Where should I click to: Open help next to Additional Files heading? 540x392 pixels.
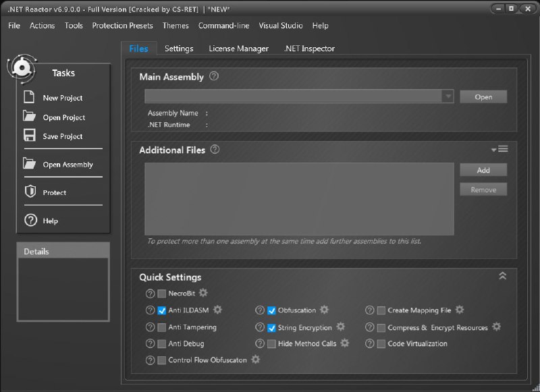(215, 149)
